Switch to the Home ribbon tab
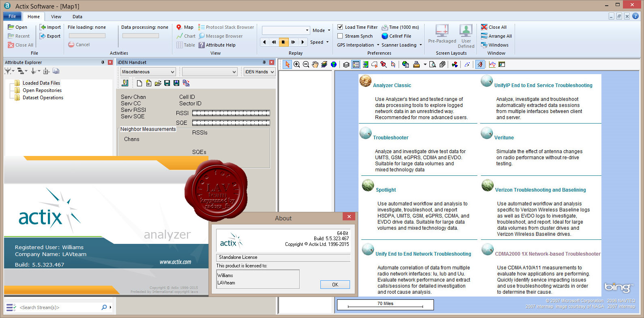 (x=34, y=17)
